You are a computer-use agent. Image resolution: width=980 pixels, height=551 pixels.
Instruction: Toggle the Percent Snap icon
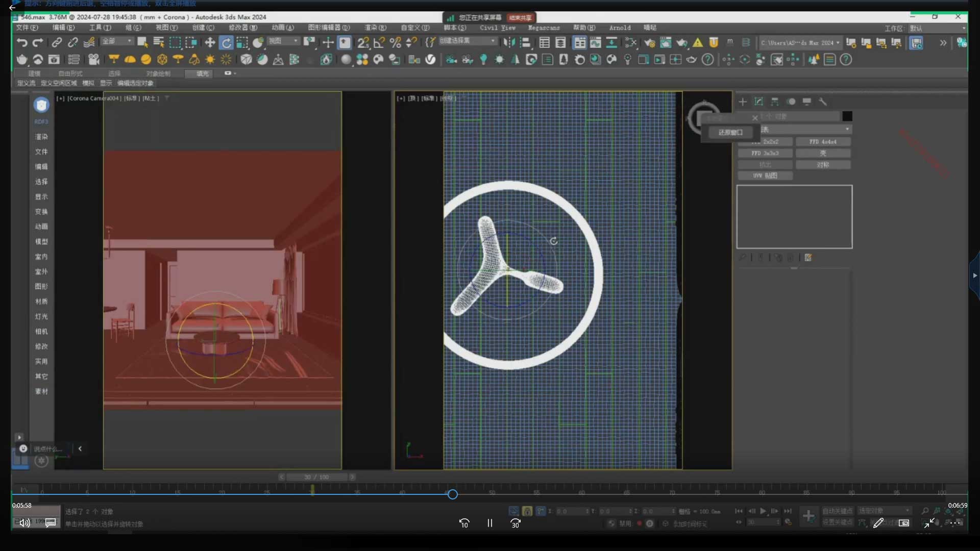[395, 43]
